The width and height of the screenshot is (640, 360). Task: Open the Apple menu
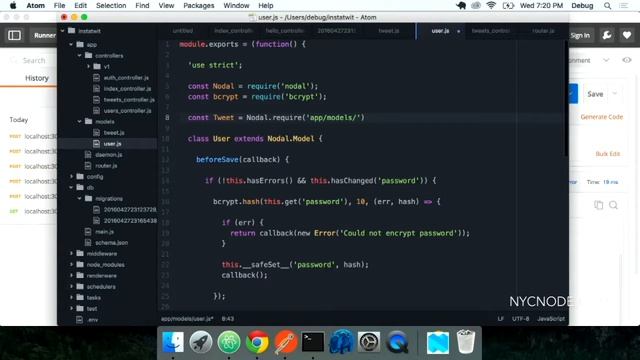tap(13, 5)
